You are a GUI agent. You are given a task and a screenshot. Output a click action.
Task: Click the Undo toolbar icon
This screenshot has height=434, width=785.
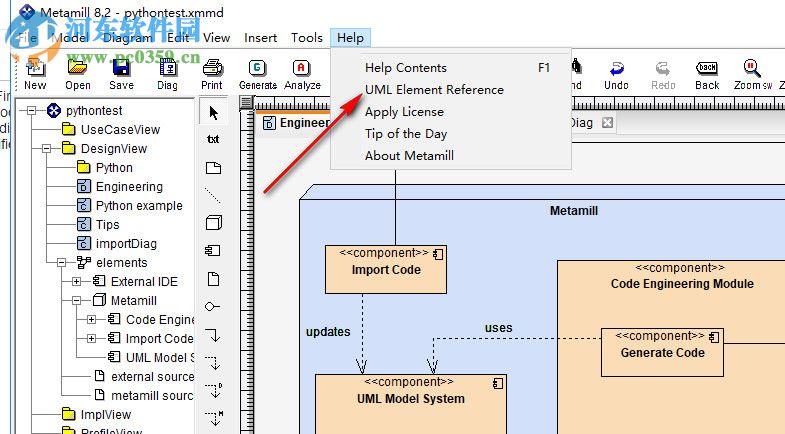(616, 68)
